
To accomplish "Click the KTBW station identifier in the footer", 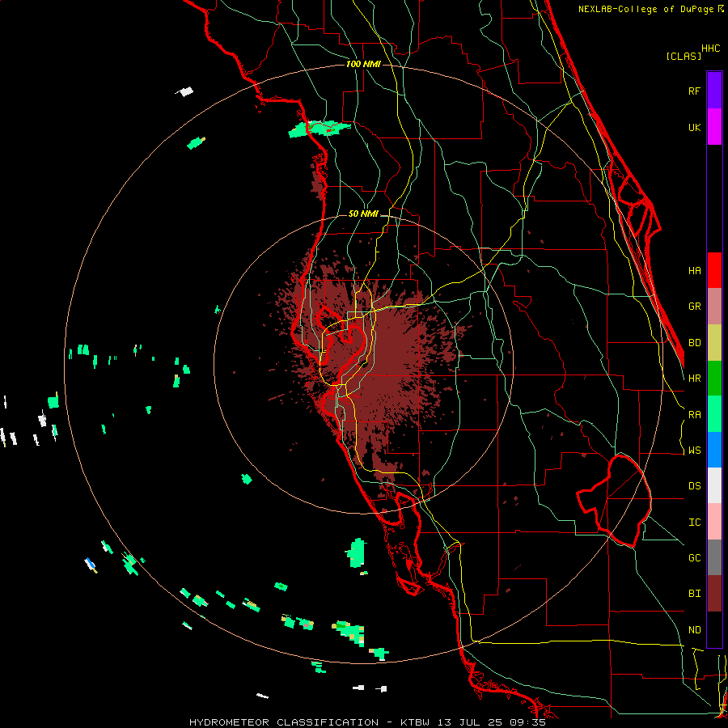I will 416,722.
